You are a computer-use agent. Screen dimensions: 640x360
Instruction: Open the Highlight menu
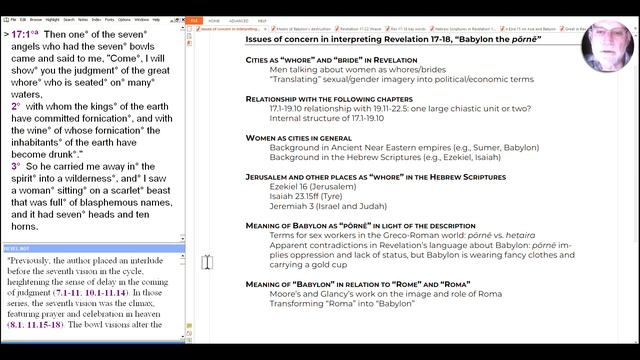pos(52,20)
